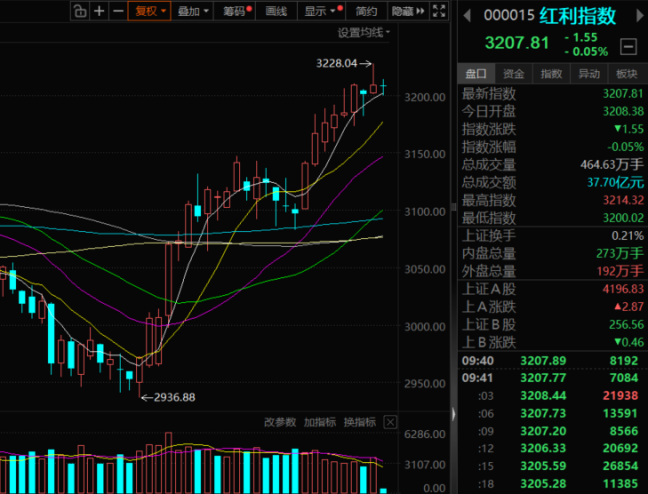Select the 09:40 tick row
The height and width of the screenshot is (494, 648).
click(553, 360)
